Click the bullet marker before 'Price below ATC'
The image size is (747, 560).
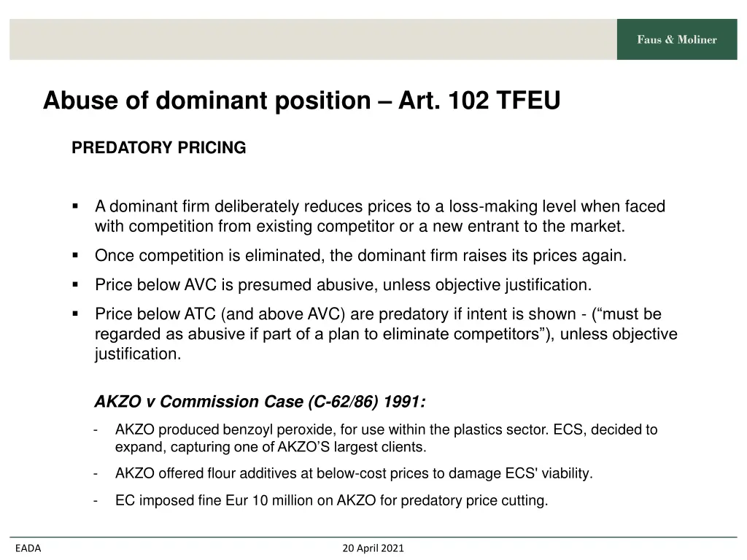click(x=75, y=314)
